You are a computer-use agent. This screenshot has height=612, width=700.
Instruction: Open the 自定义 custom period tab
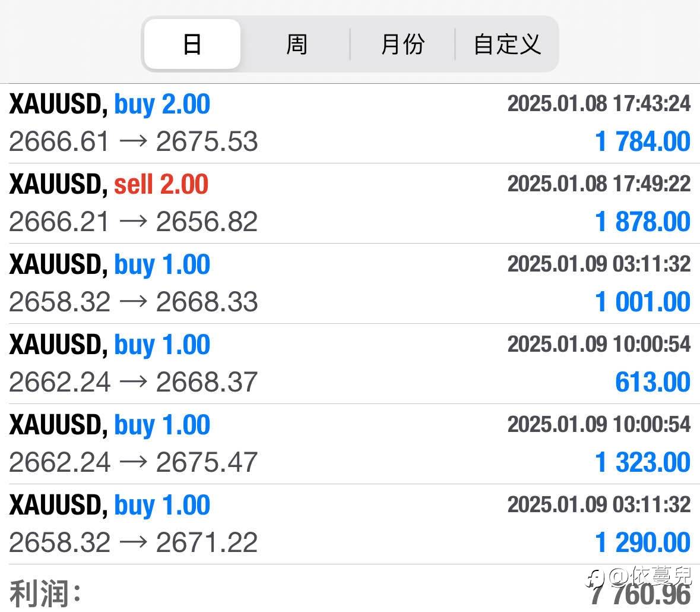[x=507, y=45]
